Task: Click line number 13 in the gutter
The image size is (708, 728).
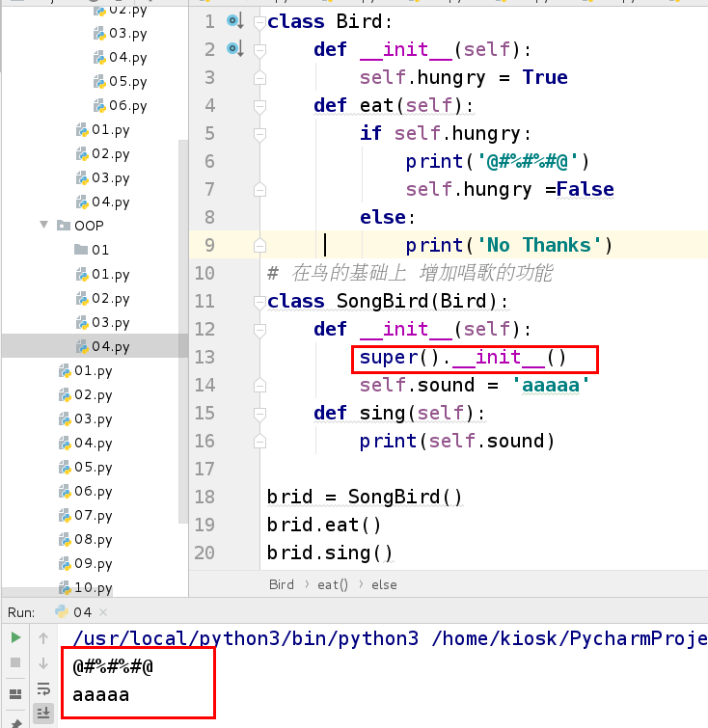Action: pyautogui.click(x=204, y=357)
